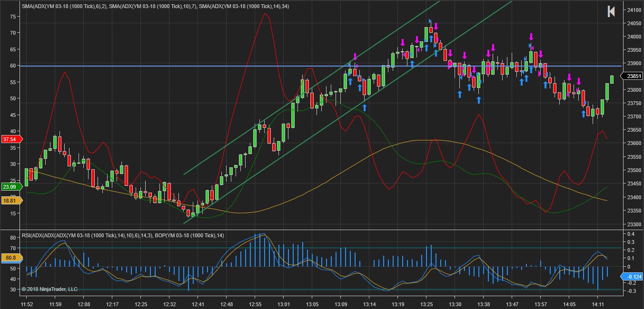Select the lower green channel trend line

tap(347, 112)
